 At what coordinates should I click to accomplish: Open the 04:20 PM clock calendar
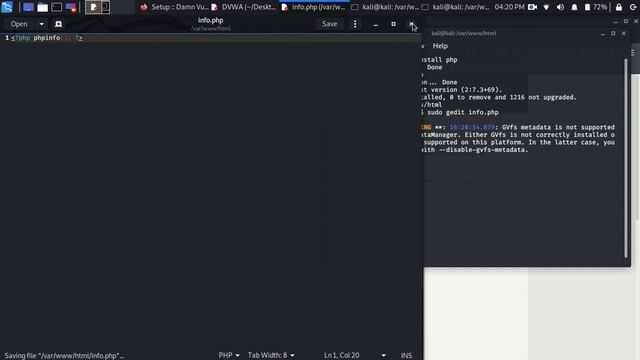pyautogui.click(x=509, y=7)
